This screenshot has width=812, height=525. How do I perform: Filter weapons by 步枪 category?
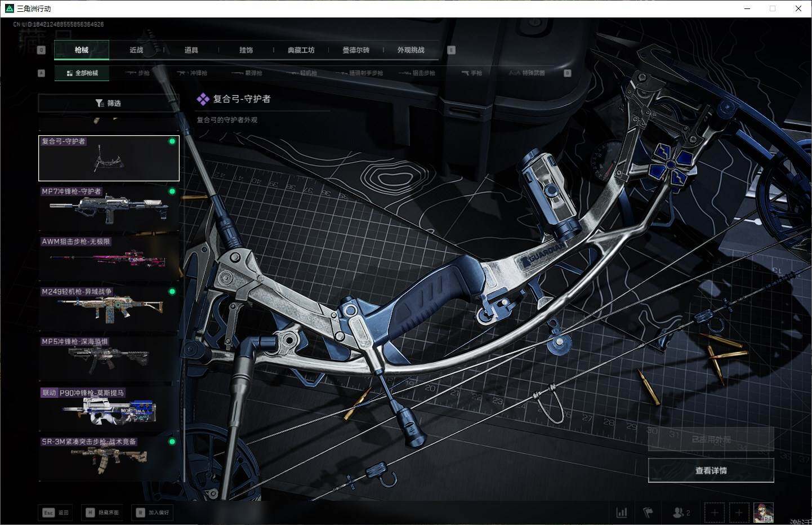click(x=137, y=73)
